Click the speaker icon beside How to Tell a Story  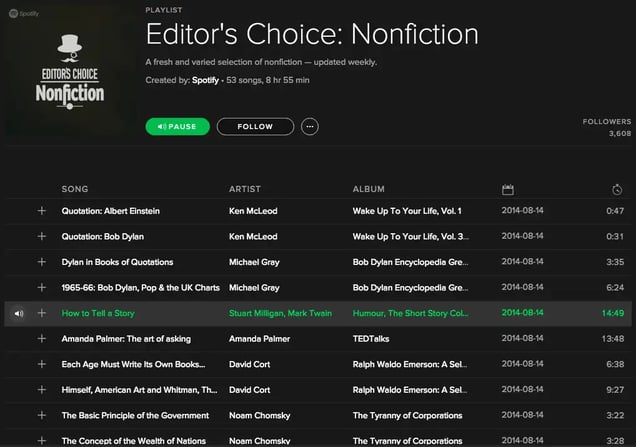18,313
